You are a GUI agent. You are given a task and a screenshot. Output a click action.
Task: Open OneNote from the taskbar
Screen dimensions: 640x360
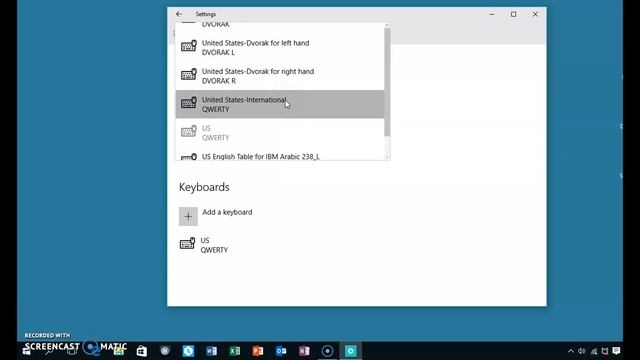[304, 351]
